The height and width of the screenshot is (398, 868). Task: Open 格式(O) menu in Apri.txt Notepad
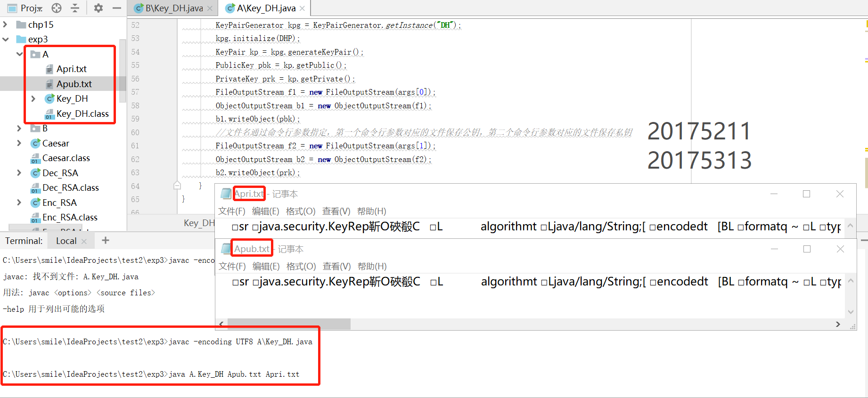(301, 211)
